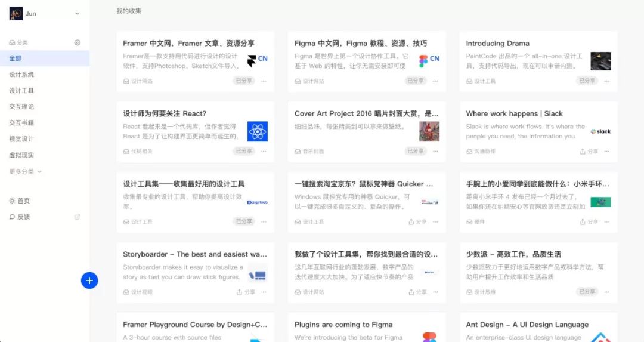Click 已分享 badge on Framer 中文网 card
Screen dimensions: 644x342
coord(244,81)
